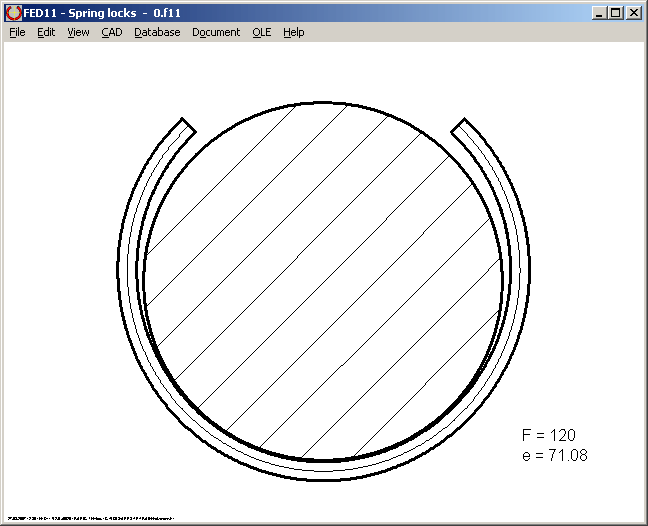This screenshot has width=648, height=526.
Task: Click the left open end of spring ring
Action: pos(187,127)
